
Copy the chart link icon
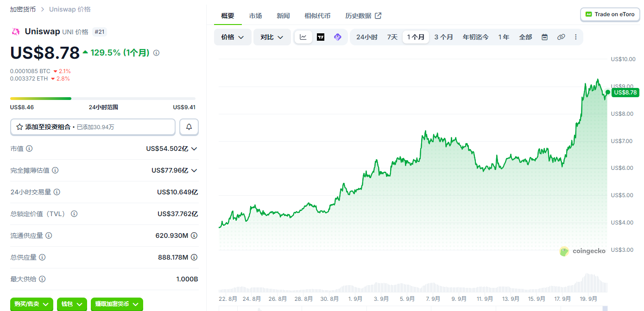pyautogui.click(x=561, y=37)
